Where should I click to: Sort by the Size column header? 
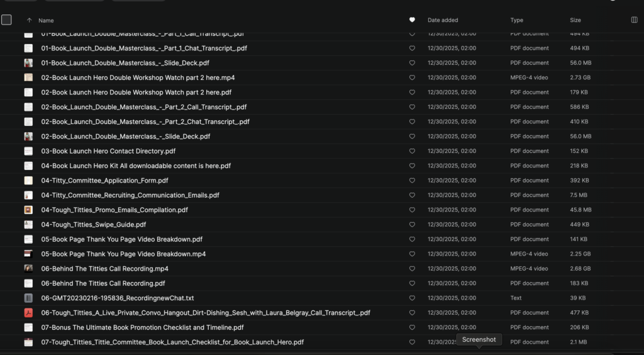(575, 20)
